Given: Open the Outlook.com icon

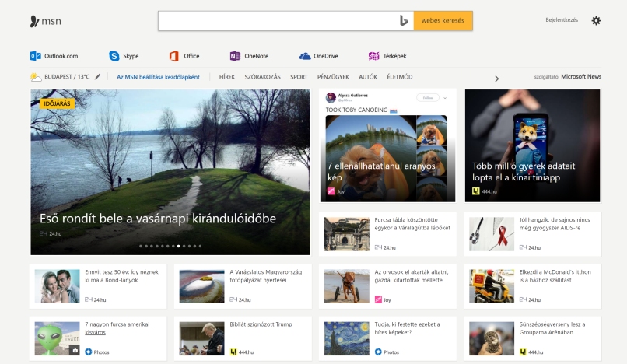Looking at the screenshot, I should (35, 56).
